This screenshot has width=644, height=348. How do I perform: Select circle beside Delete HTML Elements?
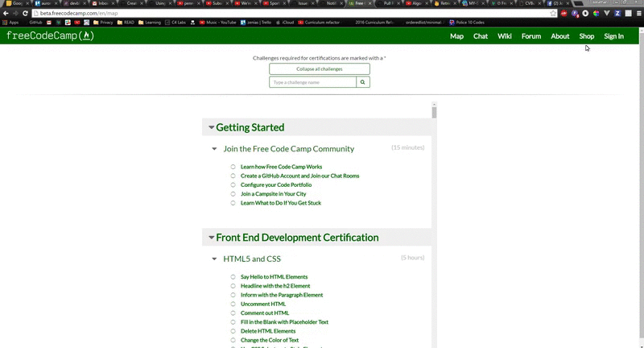point(233,331)
